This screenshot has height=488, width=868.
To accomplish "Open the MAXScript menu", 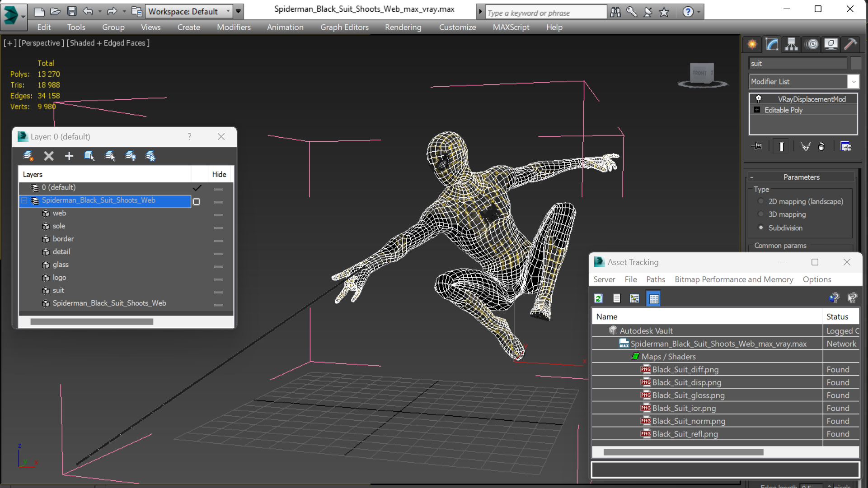I will point(511,27).
